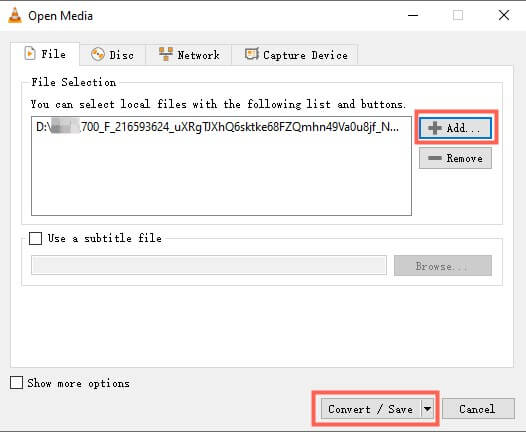The image size is (526, 432).
Task: Minimize the Open Media window
Action: [413, 15]
